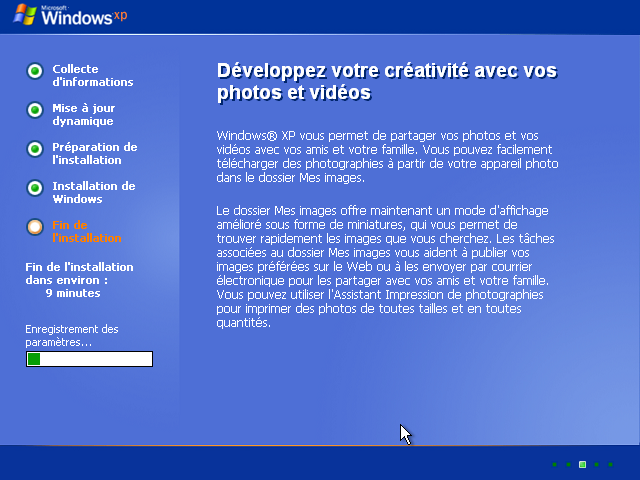This screenshot has height=480, width=640.
Task: Click the leftmost green dot at bottom right
Action: [554, 465]
